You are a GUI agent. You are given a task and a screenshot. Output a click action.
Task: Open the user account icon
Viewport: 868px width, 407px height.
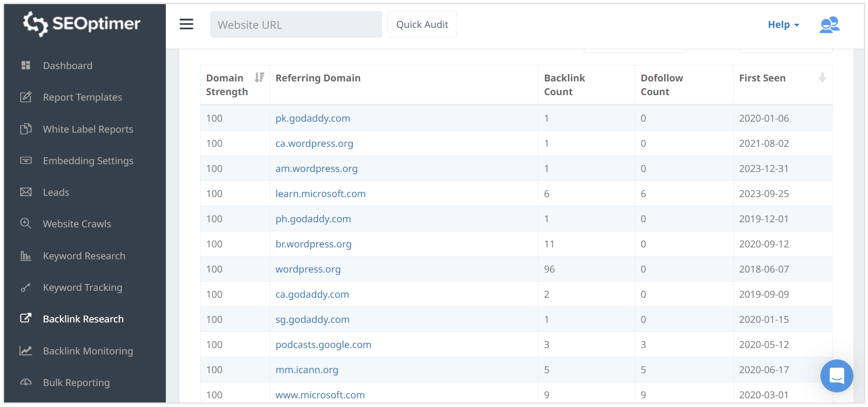(x=829, y=25)
